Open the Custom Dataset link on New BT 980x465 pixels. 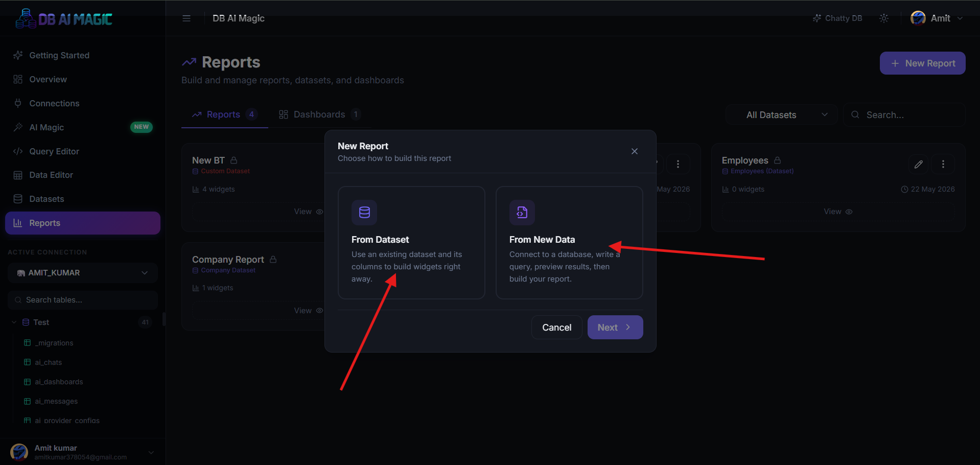click(221, 171)
